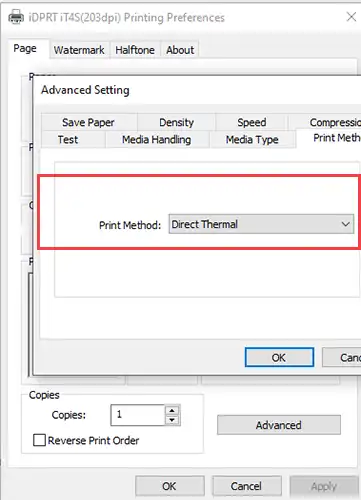Select the Print Method tab
The width and height of the screenshot is (361, 500).
(x=329, y=138)
